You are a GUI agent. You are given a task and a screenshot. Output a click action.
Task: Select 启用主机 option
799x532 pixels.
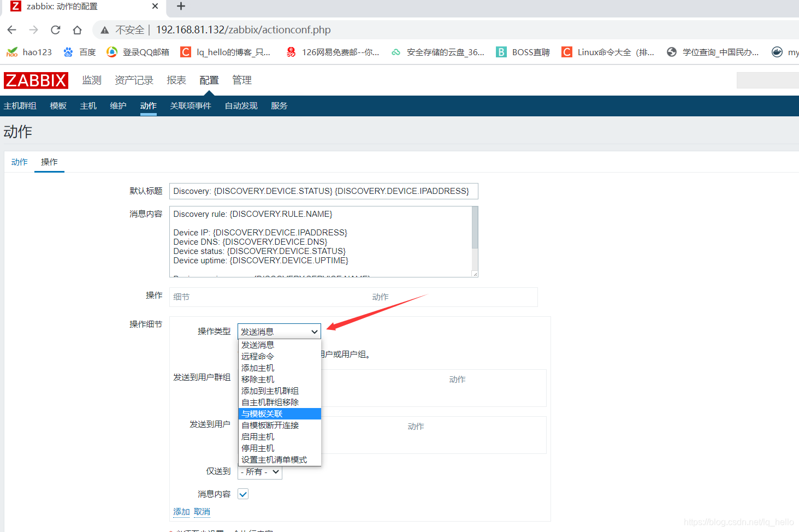tap(280, 436)
